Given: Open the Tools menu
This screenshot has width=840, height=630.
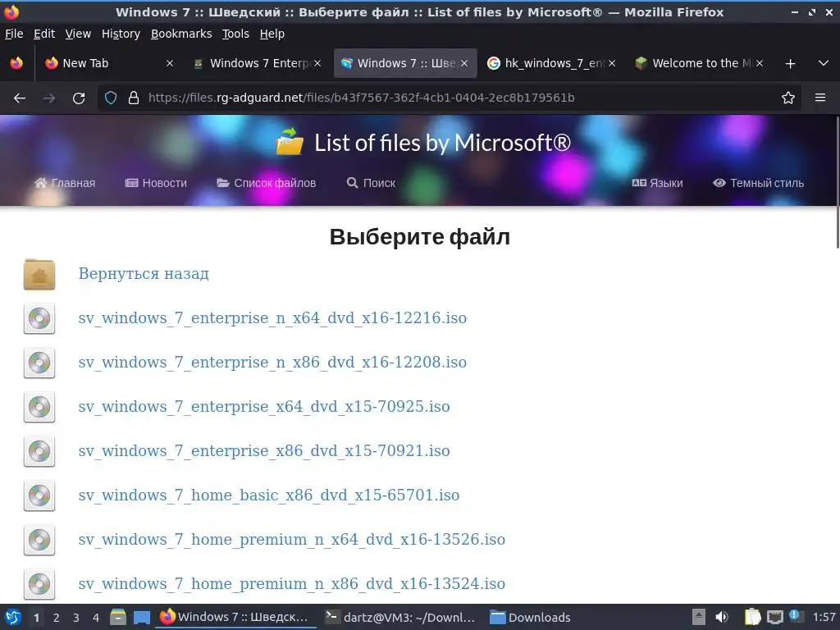Looking at the screenshot, I should point(235,34).
